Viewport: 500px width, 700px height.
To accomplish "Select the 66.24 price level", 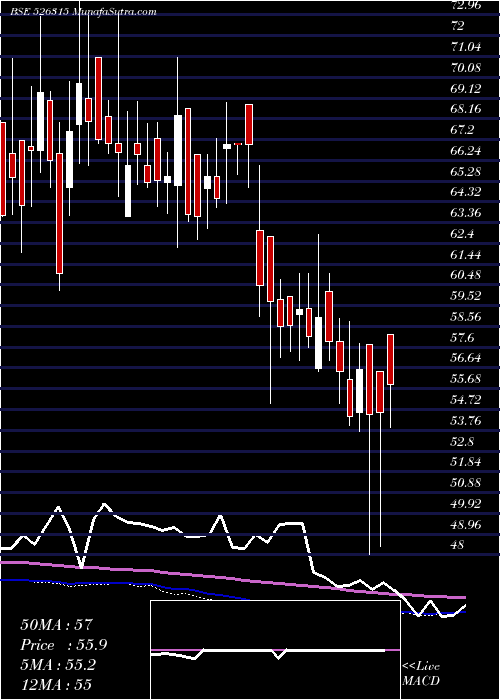I will click(x=467, y=151).
